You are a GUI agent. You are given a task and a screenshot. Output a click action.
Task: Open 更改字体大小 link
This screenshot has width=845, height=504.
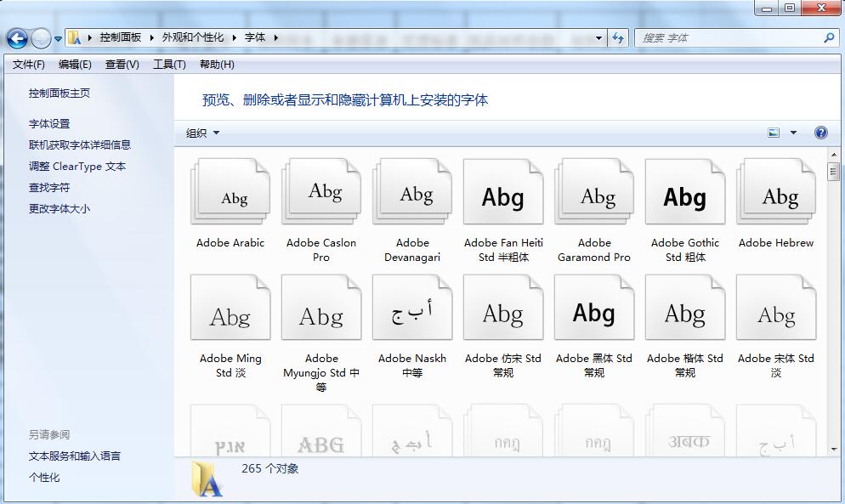pos(60,208)
